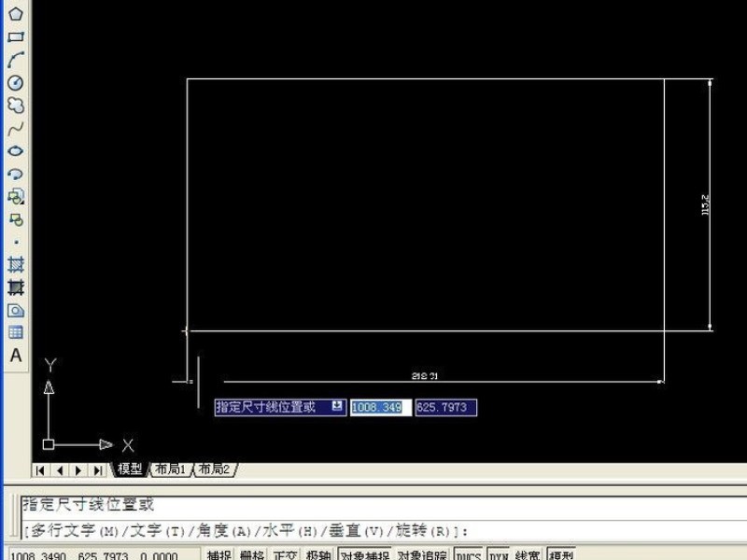Click the vertical dimension text on right

pyautogui.click(x=706, y=204)
